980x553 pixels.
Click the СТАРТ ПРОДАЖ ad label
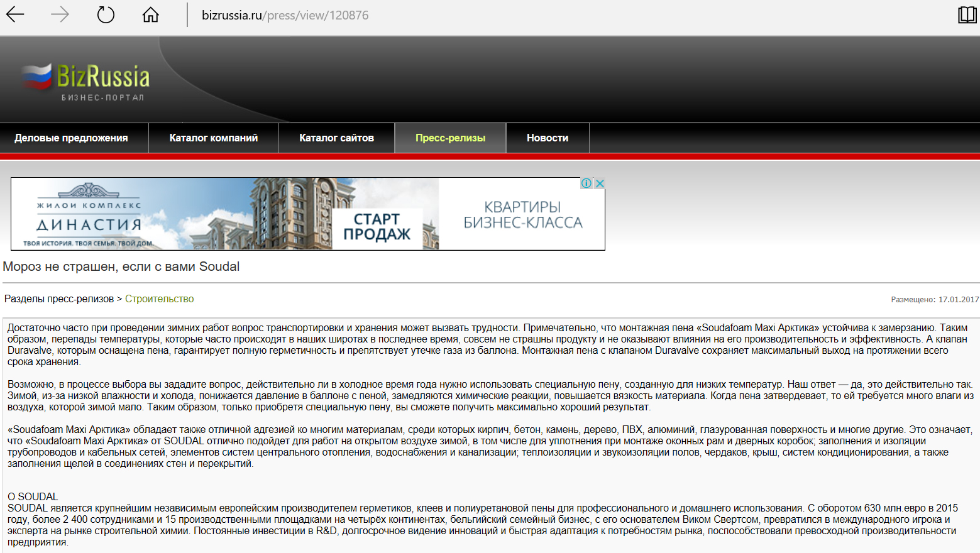click(x=377, y=227)
